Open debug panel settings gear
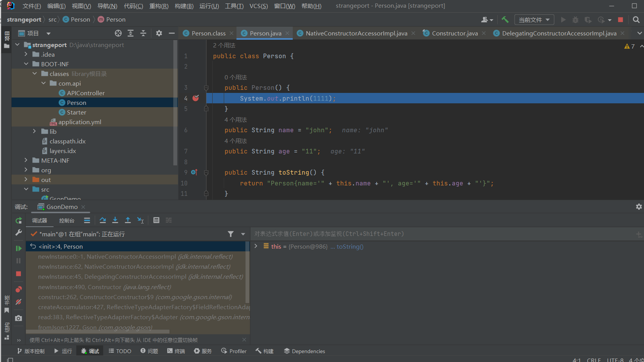644x362 pixels. 639,207
